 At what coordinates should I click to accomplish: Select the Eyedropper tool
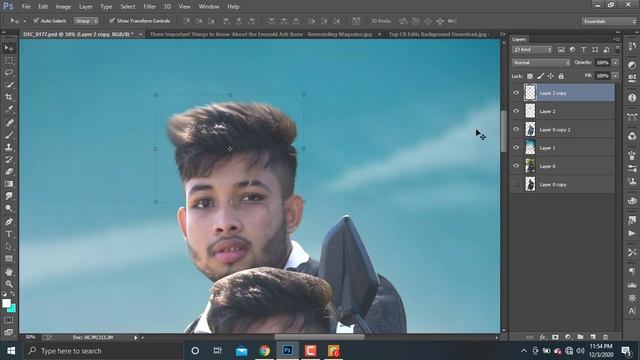click(x=9, y=109)
